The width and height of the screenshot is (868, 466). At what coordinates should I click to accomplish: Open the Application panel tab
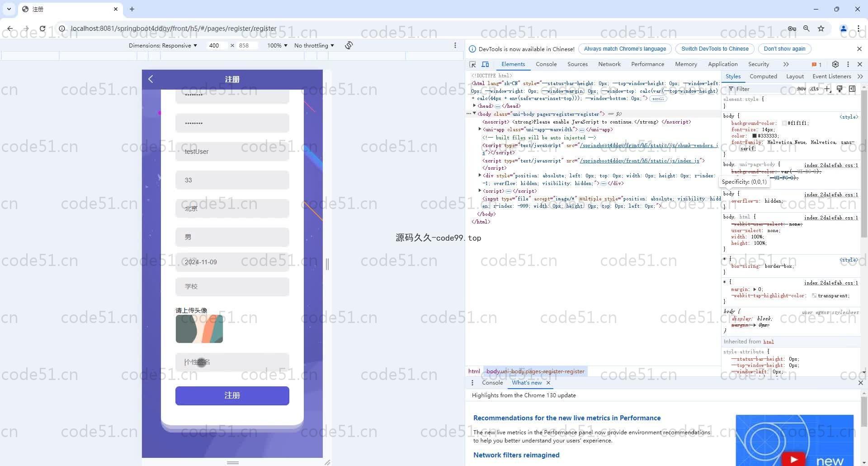pos(722,64)
